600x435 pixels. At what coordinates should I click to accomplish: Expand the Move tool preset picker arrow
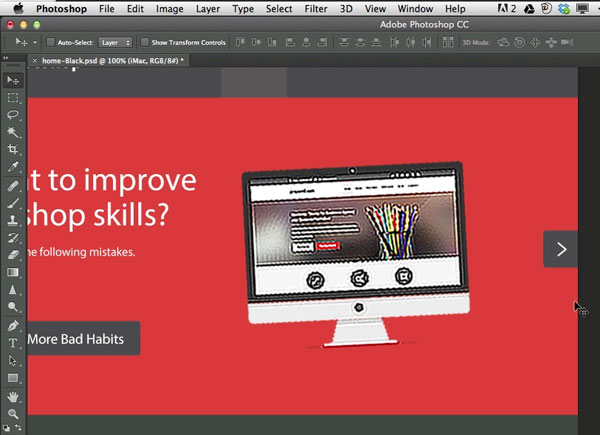tap(36, 43)
